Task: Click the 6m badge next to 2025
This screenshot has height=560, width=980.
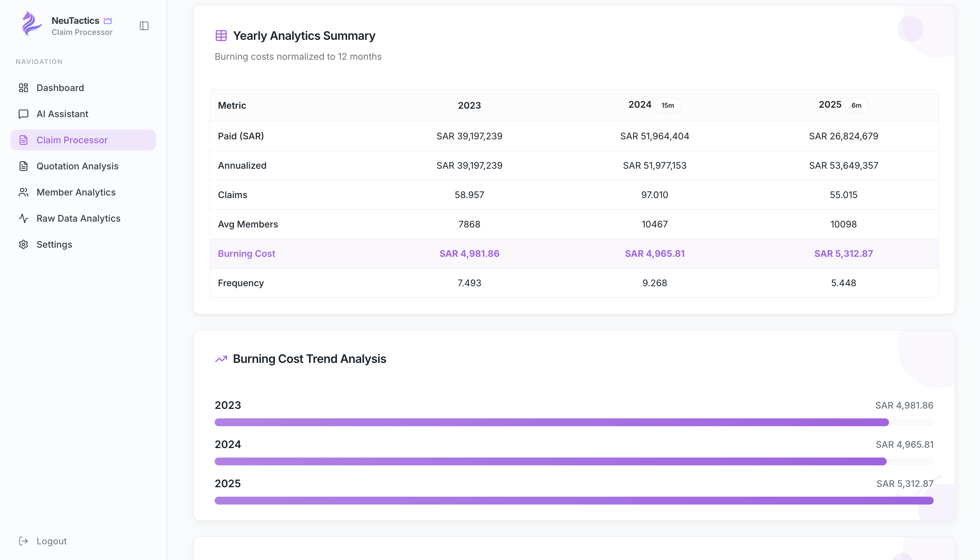Action: click(x=856, y=105)
